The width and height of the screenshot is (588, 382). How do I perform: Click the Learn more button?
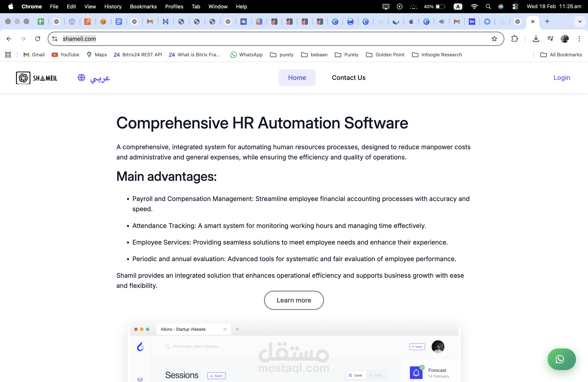coord(294,300)
